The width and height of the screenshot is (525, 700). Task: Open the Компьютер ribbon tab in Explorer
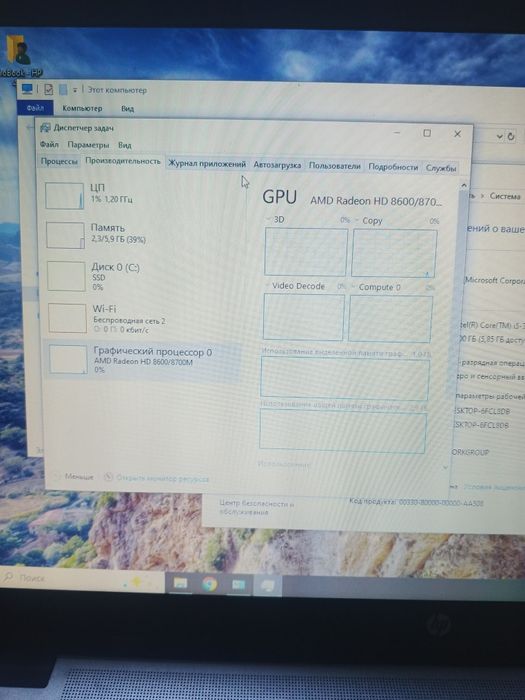(82, 108)
